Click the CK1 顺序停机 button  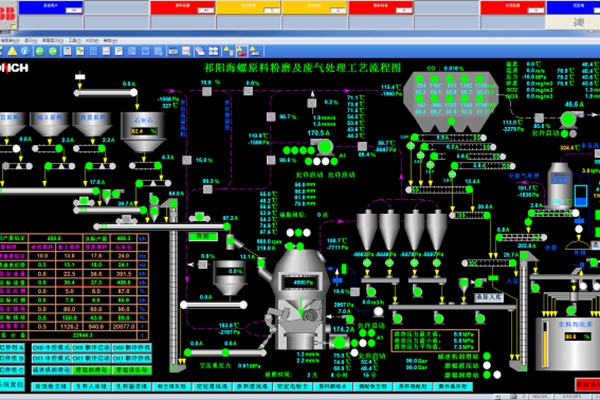(132, 359)
